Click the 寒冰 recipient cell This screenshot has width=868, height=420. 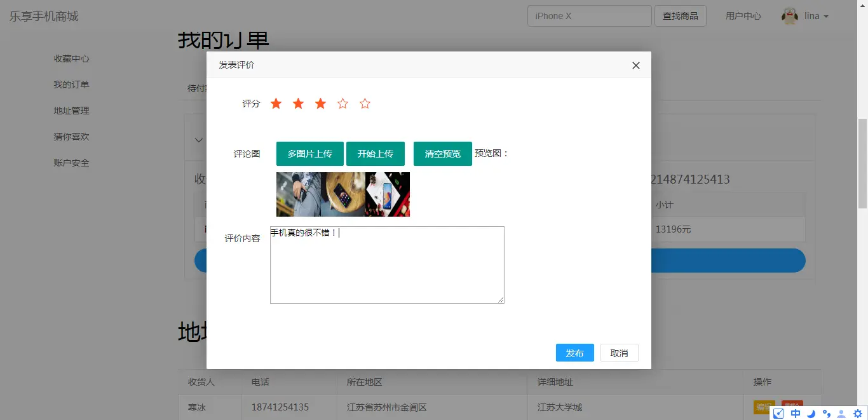pos(210,407)
